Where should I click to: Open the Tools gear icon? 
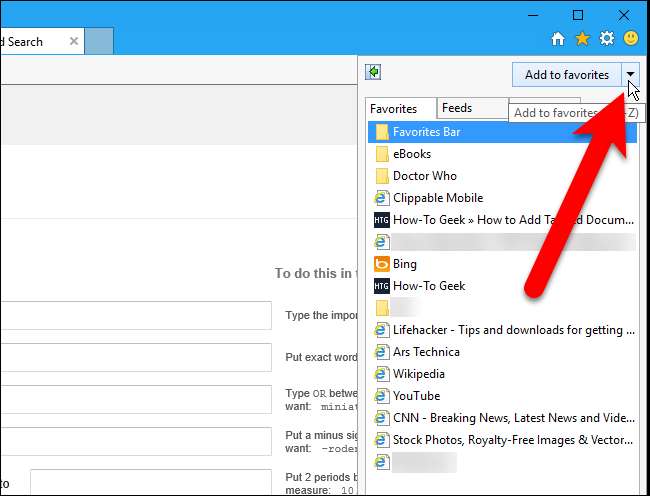pos(606,39)
